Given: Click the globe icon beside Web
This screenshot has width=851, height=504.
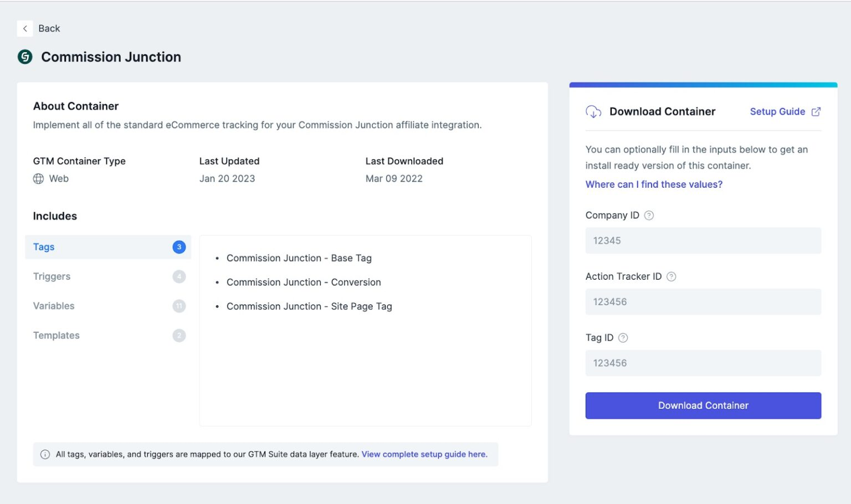Looking at the screenshot, I should click(x=38, y=178).
